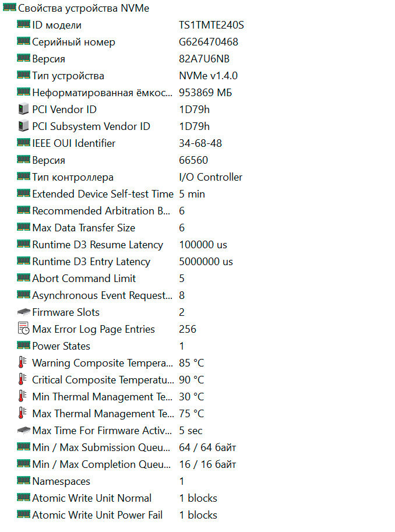The height and width of the screenshot is (532, 395).
Task: Click the value I/O Controller
Action: pos(210,177)
